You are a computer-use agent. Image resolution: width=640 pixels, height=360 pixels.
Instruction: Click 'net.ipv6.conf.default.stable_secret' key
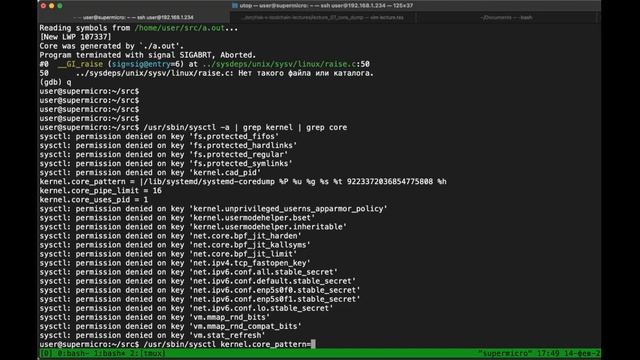[x=272, y=281]
